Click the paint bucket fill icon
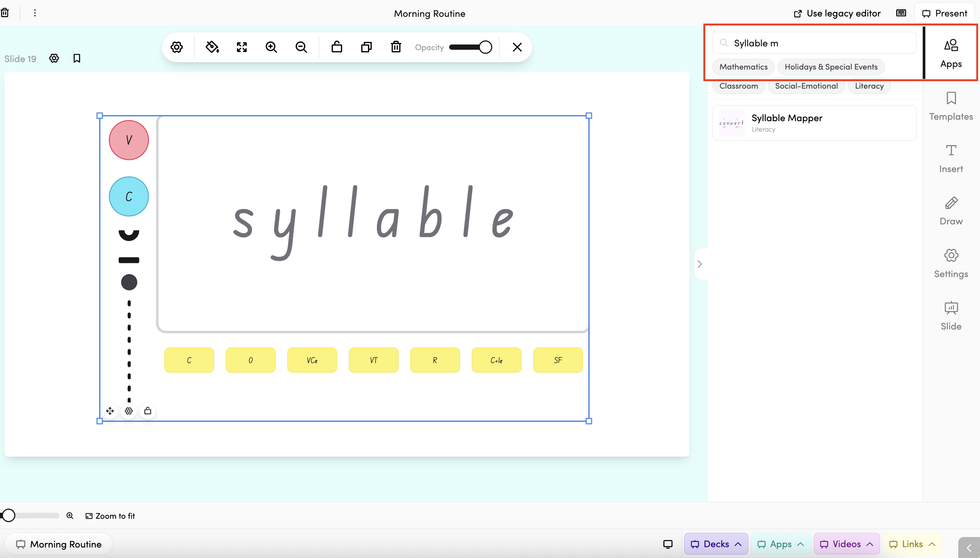 (212, 47)
